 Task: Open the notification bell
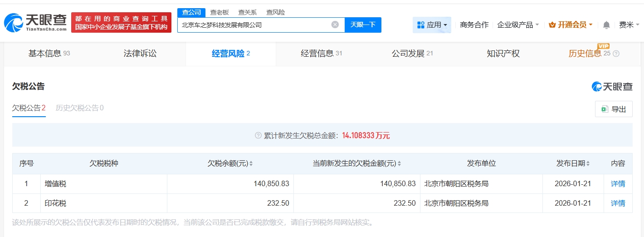(x=606, y=25)
